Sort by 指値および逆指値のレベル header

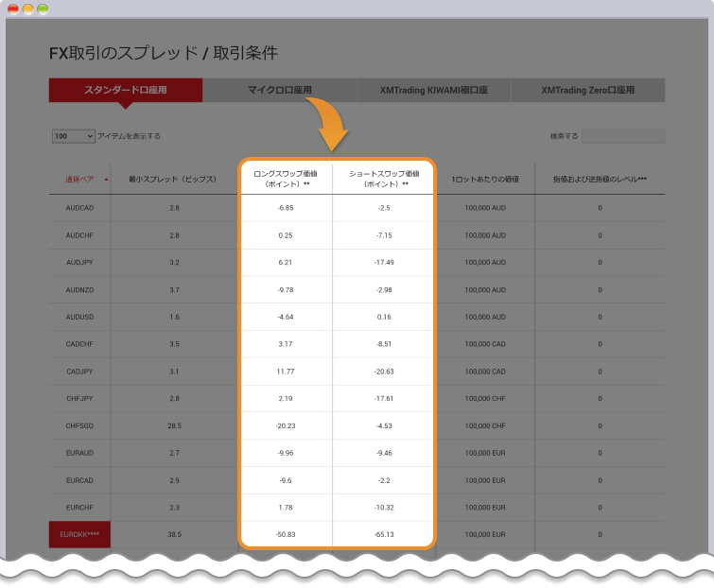(x=600, y=180)
